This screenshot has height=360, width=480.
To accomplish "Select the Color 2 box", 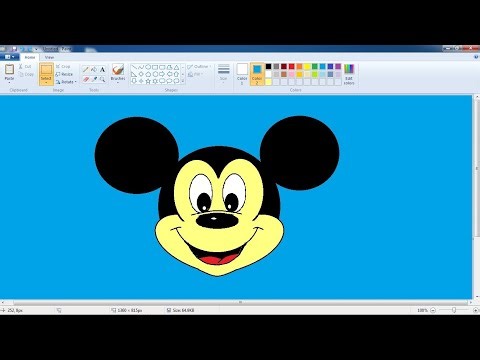I will click(x=257, y=74).
